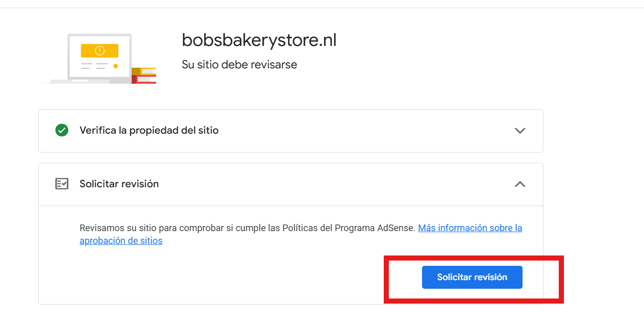644x325 pixels.
Task: Click the blue Solicitar revisión button
Action: click(472, 277)
